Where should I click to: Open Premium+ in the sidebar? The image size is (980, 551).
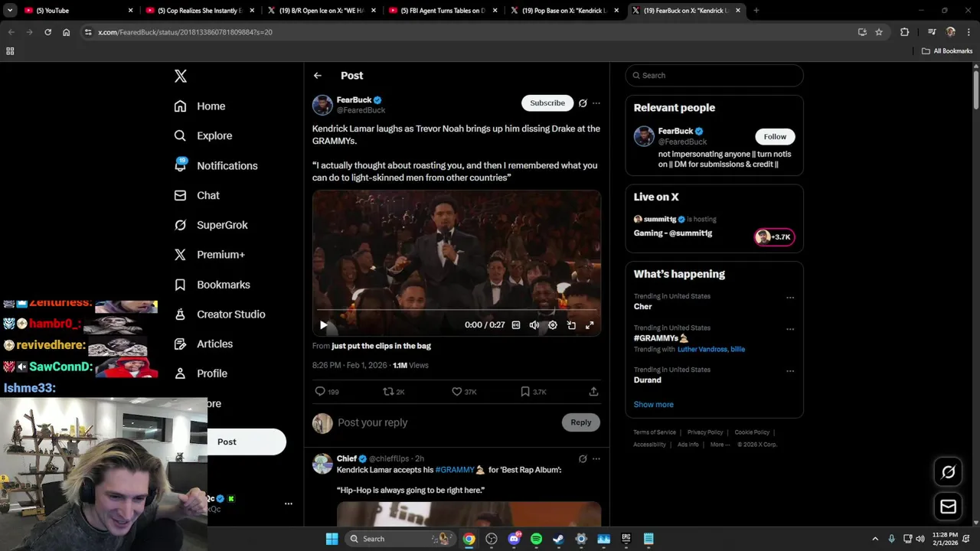[x=209, y=255]
